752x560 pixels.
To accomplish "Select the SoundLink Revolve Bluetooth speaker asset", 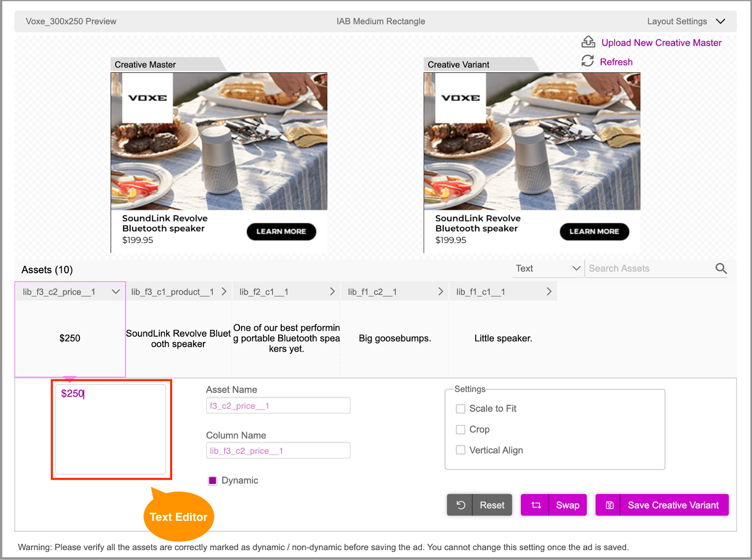I will click(178, 339).
